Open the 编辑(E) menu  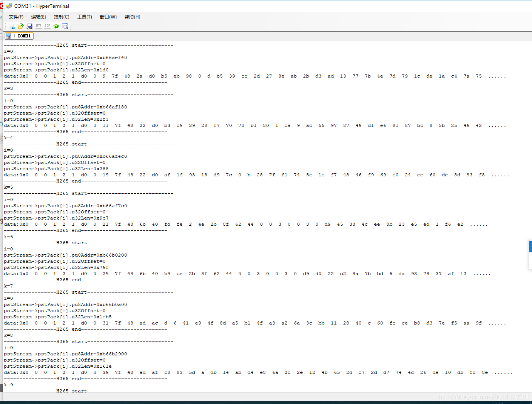click(x=39, y=17)
